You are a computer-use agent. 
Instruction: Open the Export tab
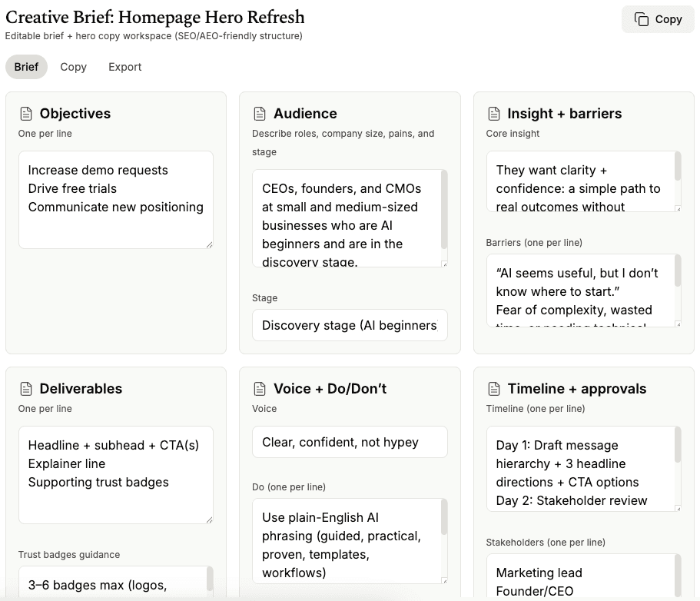tap(124, 67)
